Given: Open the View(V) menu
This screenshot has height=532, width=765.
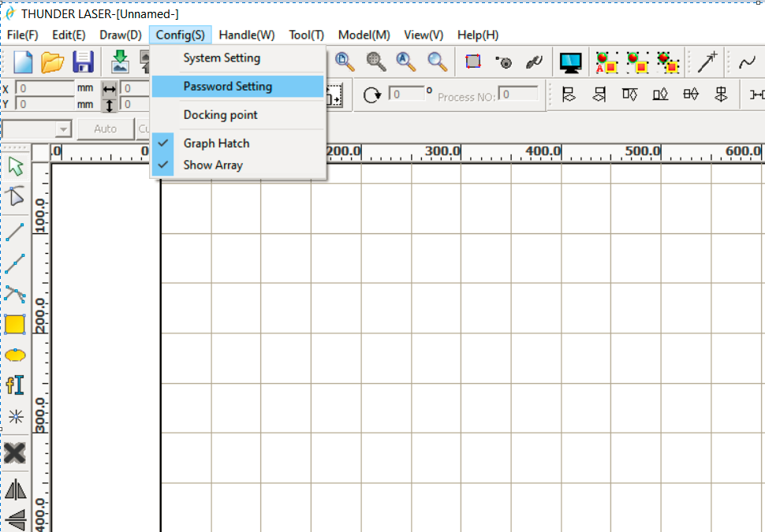Looking at the screenshot, I should [x=424, y=35].
